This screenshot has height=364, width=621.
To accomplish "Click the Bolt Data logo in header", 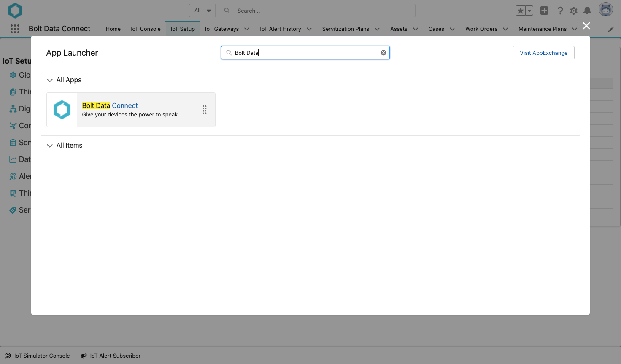I will [x=15, y=11].
